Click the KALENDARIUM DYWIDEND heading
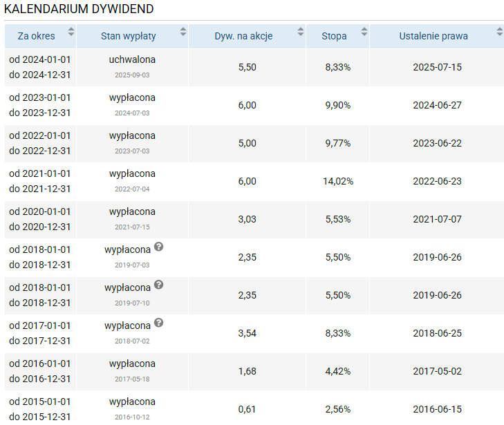The width and height of the screenshot is (504, 425). (x=79, y=9)
